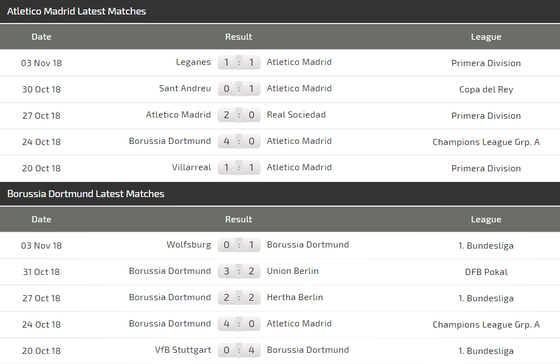Viewport: 560px width, 364px height.
Task: Click the 0:4 score of VfB Stuttgart match
Action: click(239, 350)
